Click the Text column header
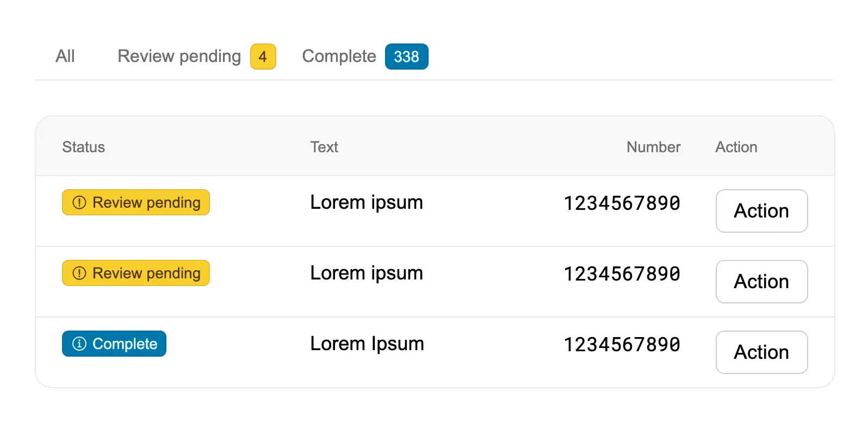 click(324, 147)
